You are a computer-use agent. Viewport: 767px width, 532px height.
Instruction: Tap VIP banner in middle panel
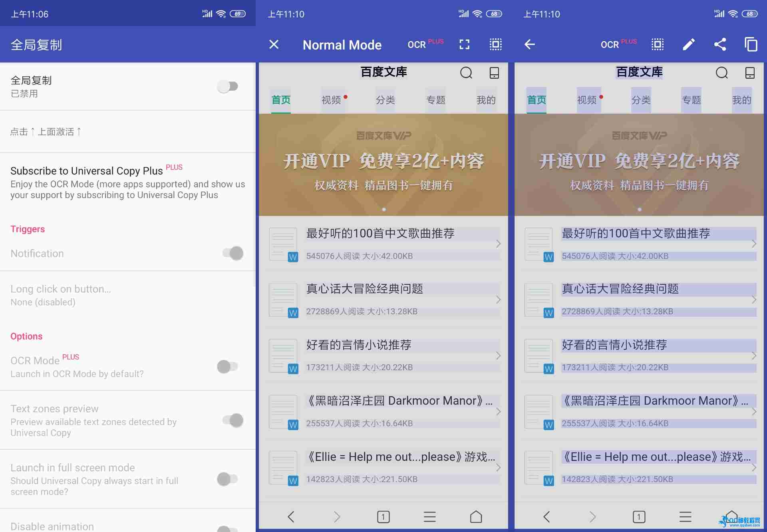click(383, 165)
